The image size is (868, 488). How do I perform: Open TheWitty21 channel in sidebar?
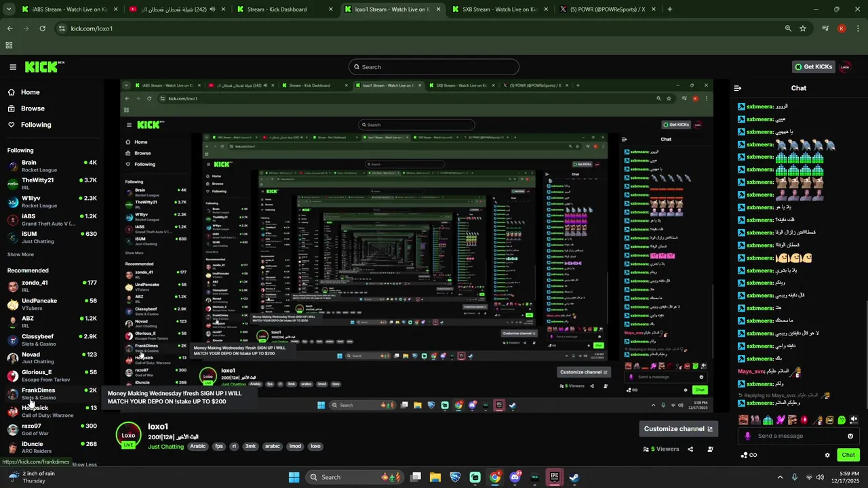tap(52, 184)
